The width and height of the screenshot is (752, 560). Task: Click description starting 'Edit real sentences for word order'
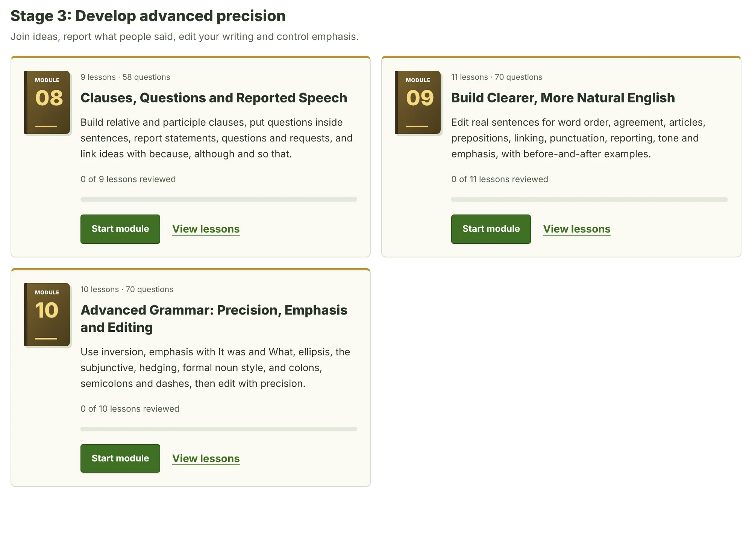point(578,138)
